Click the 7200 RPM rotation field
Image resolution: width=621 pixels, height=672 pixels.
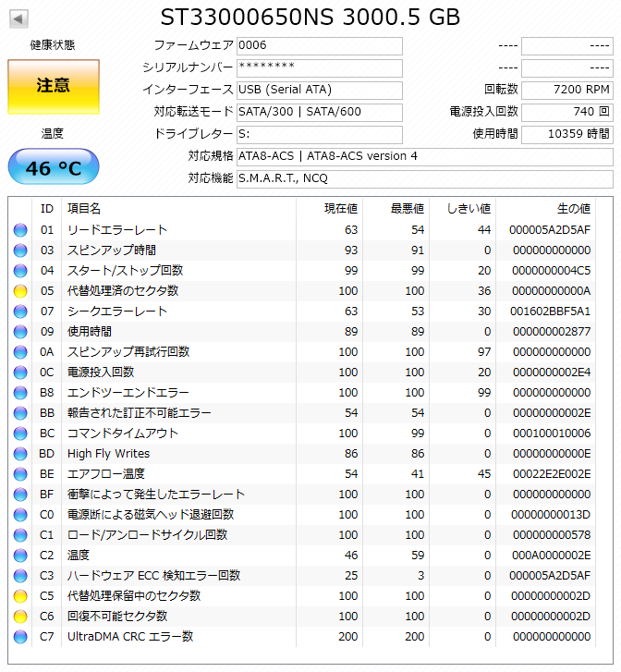click(567, 90)
